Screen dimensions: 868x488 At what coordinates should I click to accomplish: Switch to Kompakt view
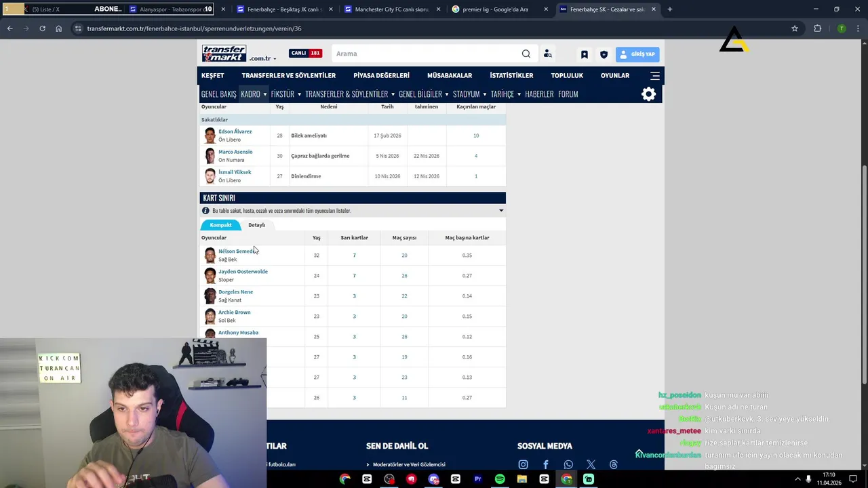pos(220,225)
